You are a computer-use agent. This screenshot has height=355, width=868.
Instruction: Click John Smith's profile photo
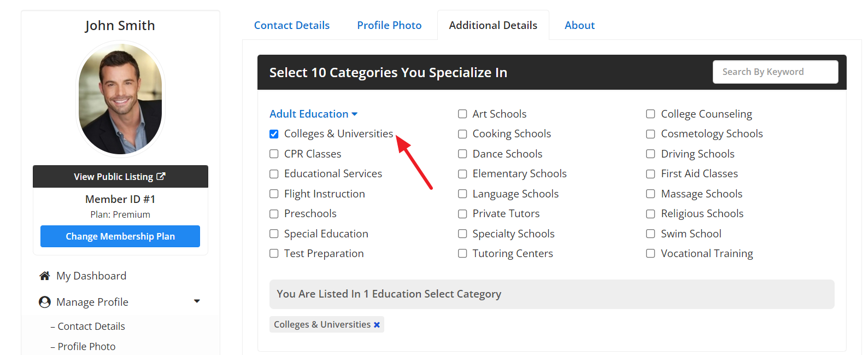(x=120, y=99)
